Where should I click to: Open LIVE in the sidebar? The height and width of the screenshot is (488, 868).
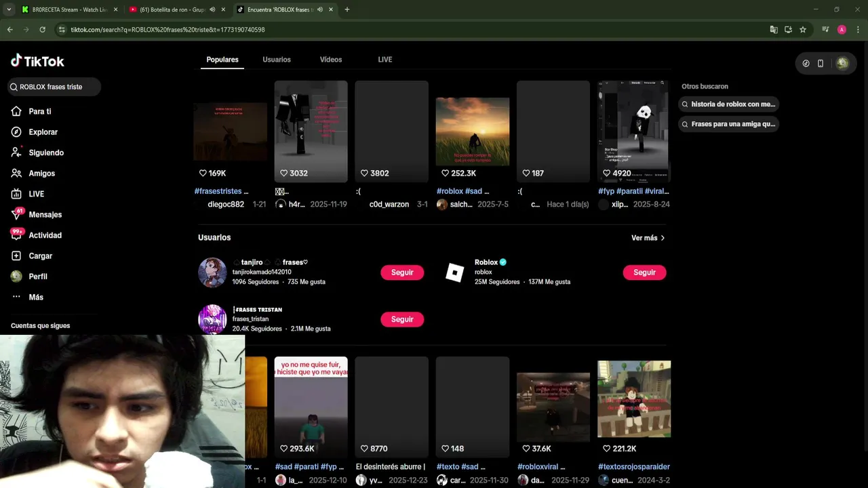pyautogui.click(x=36, y=194)
